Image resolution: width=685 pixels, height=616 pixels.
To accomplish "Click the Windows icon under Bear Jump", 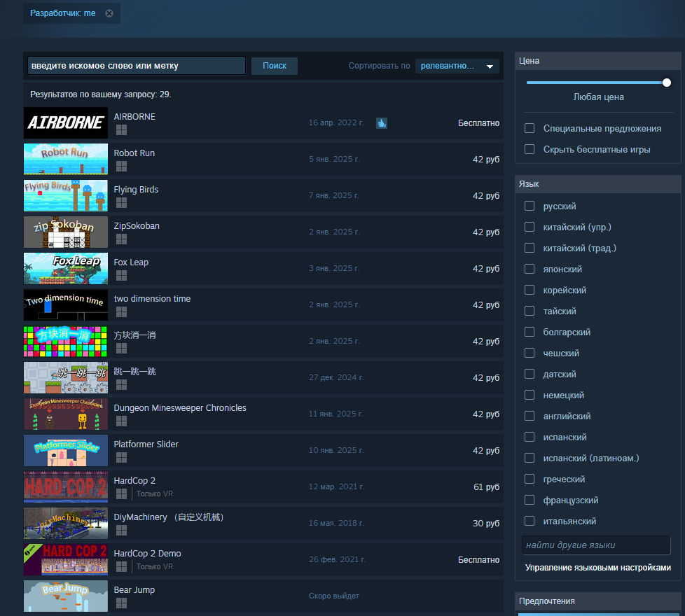I will pos(121,603).
